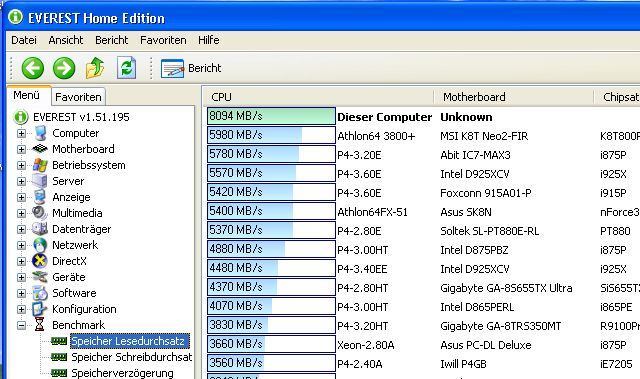Click the 5980 MB/s result bar
The image size is (640, 379).
click(x=271, y=135)
